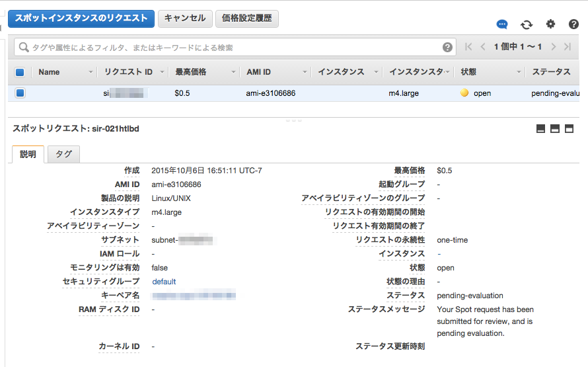Click the search filter help icon
The height and width of the screenshot is (367, 588).
click(x=447, y=48)
